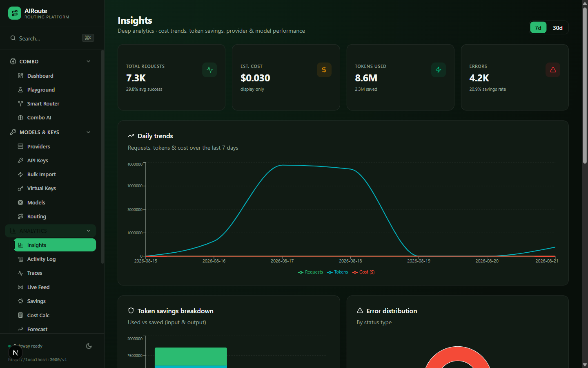Screen dimensions: 588x368
Task: Toggle Tokens series in chart legend
Action: (x=337, y=272)
